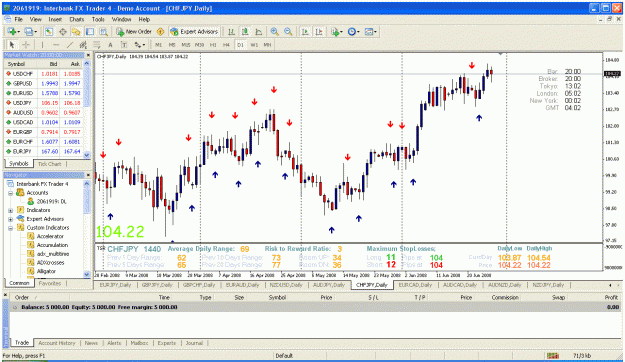This screenshot has width=625, height=362.
Task: Zoom out on the chart
Action: [x=288, y=31]
